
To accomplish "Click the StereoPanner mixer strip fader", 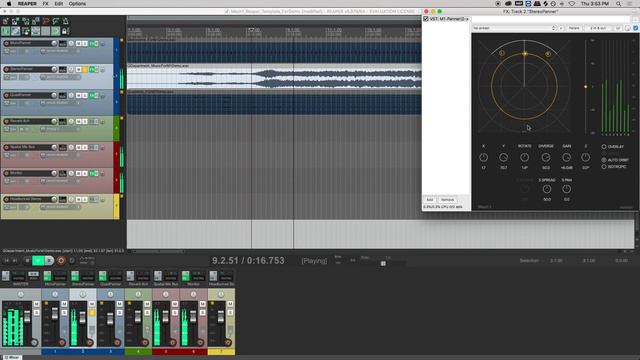I will (82, 317).
